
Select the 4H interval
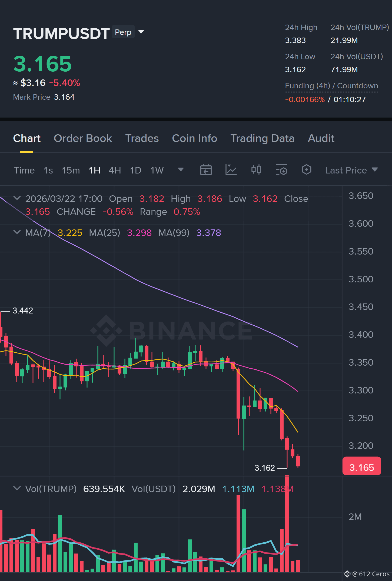[x=115, y=171]
